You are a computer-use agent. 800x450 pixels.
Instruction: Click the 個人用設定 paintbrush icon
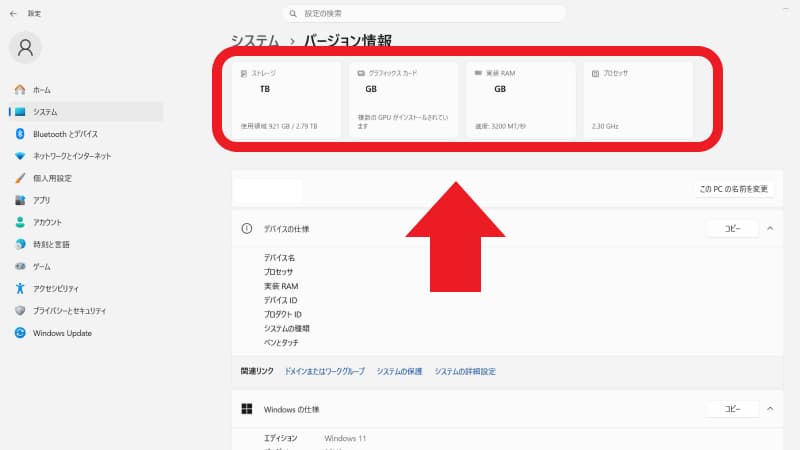coord(20,178)
